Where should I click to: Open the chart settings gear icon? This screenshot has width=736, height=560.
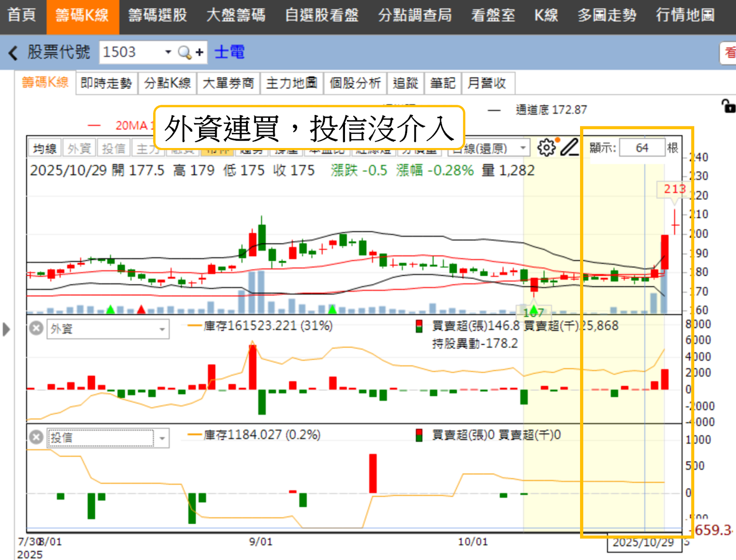[x=546, y=148]
